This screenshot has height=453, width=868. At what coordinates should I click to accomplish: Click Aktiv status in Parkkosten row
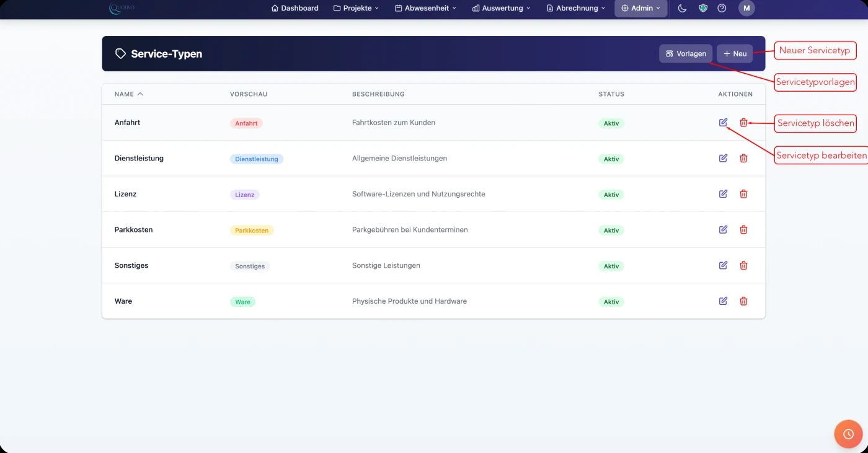point(611,231)
